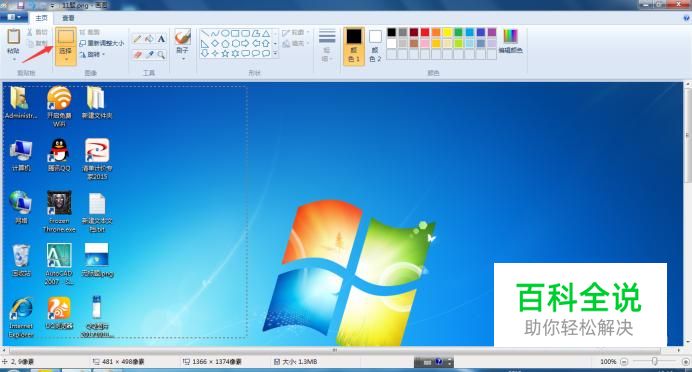Select the Text tool (A)
The height and width of the screenshot is (372, 692).
161,39
